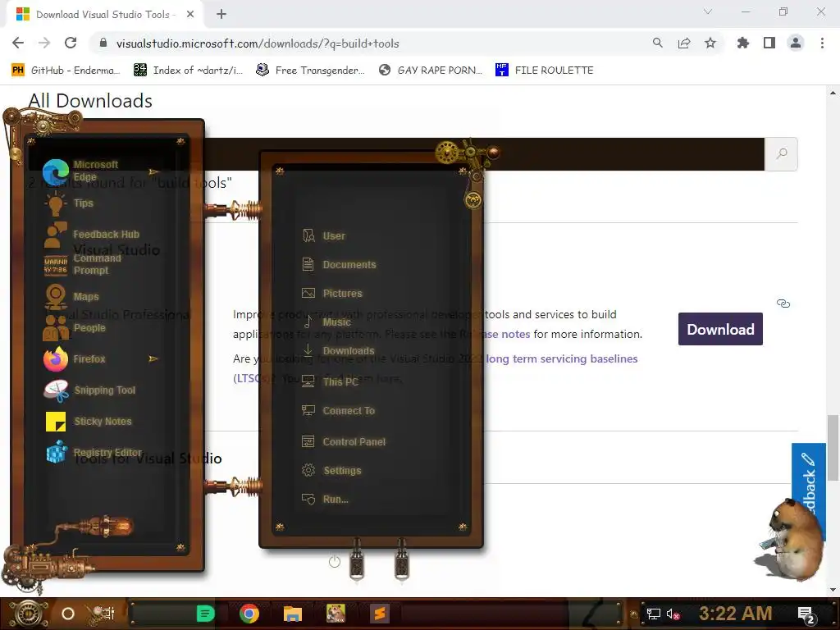The image size is (840, 630).
Task: Click the network tray icon
Action: 653,614
